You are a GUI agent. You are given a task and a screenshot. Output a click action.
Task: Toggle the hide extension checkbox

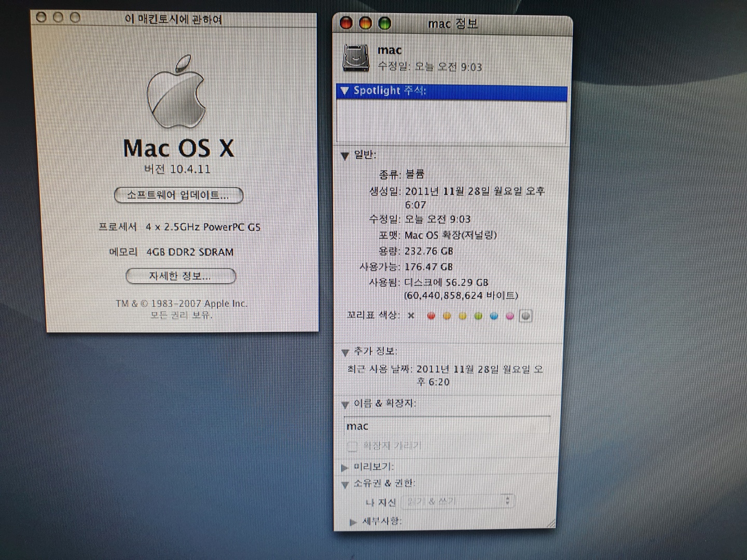pyautogui.click(x=352, y=446)
